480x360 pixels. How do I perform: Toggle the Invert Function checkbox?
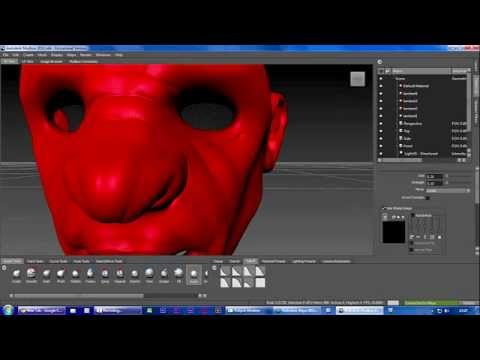(x=428, y=198)
